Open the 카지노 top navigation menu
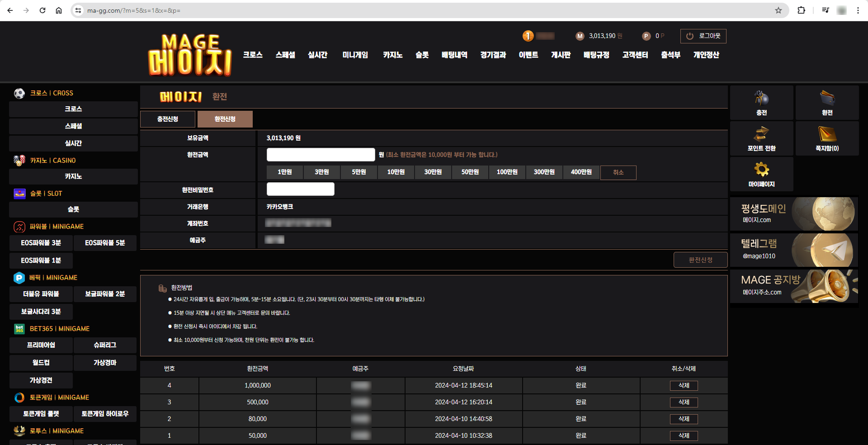 [x=393, y=55]
